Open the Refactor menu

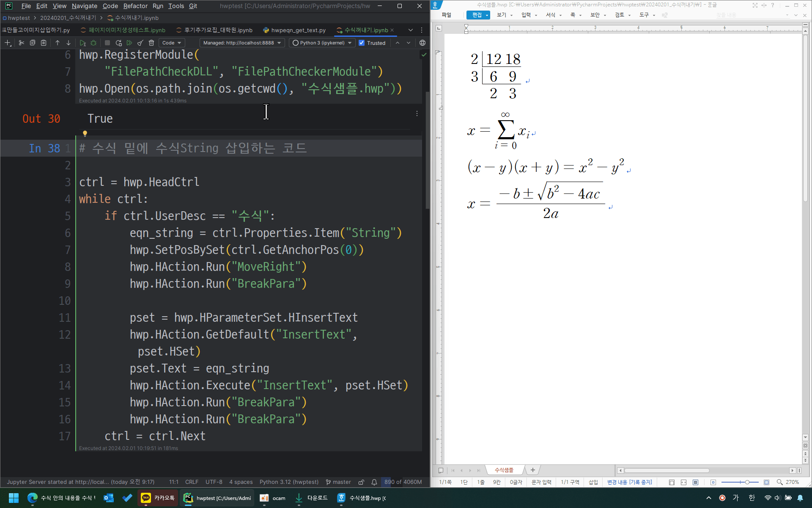[x=135, y=6]
